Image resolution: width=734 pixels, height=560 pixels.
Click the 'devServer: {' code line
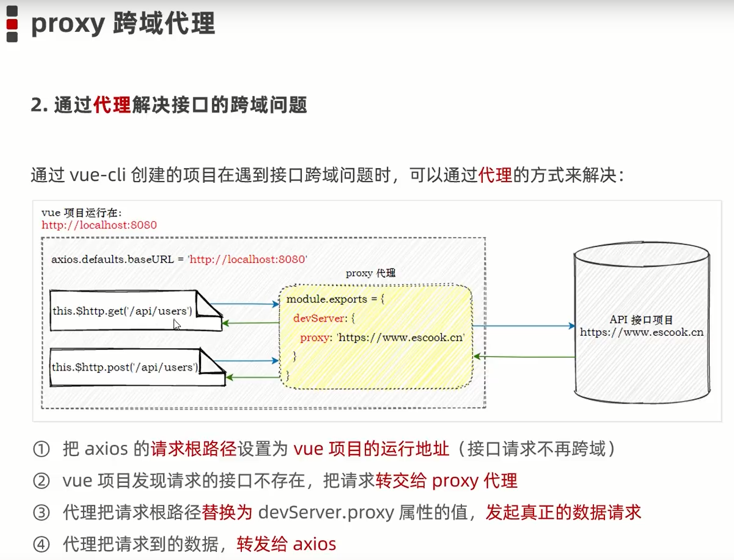coord(324,318)
